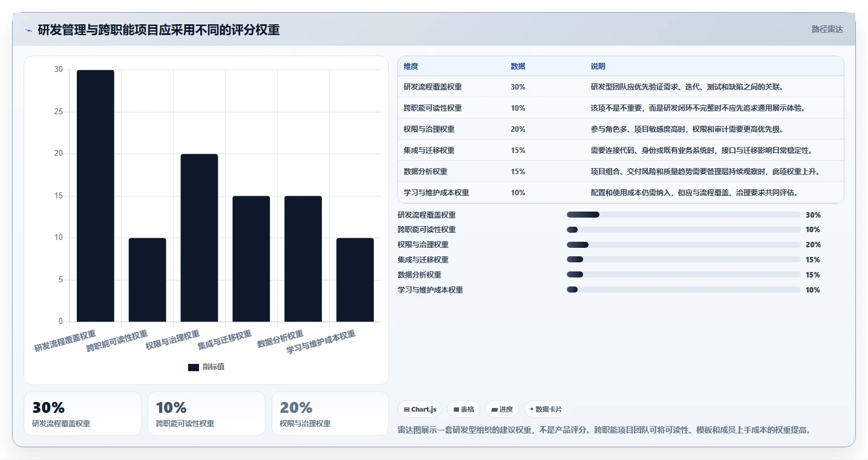Click 学习与维护成本权重 in the table

[436, 193]
